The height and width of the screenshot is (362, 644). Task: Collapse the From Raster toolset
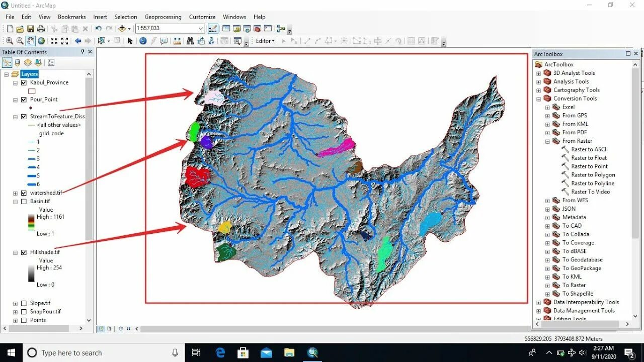[548, 141]
